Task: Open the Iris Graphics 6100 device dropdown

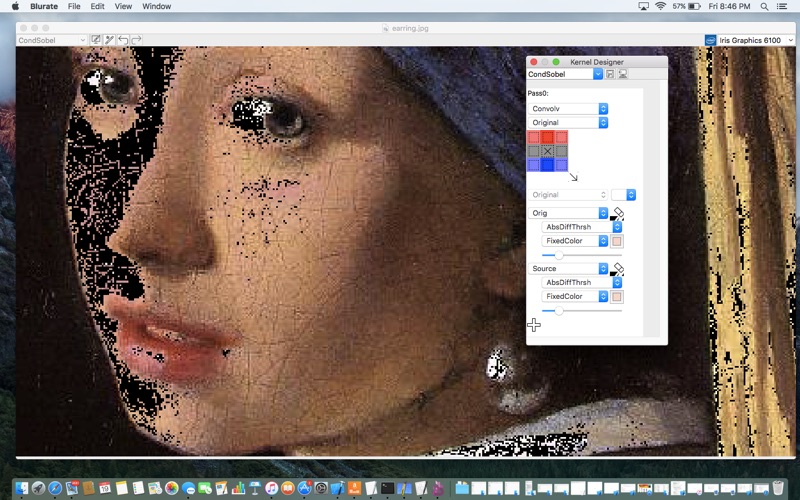Action: [750, 40]
